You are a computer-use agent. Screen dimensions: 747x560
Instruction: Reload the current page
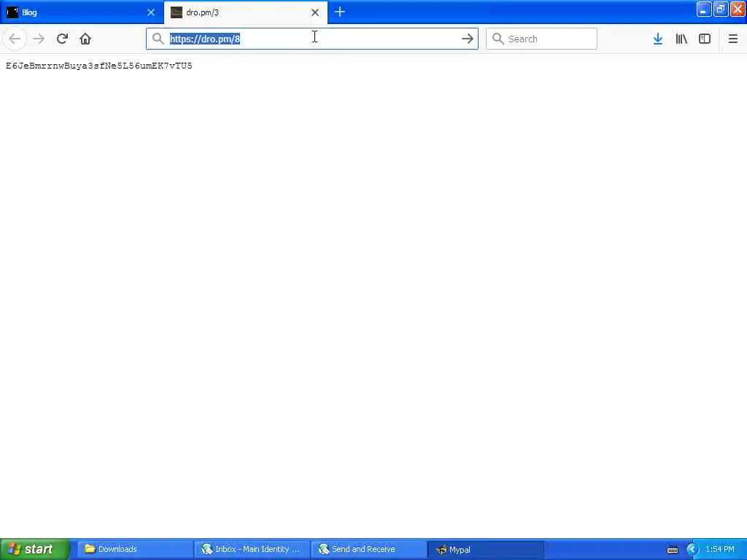click(x=62, y=39)
